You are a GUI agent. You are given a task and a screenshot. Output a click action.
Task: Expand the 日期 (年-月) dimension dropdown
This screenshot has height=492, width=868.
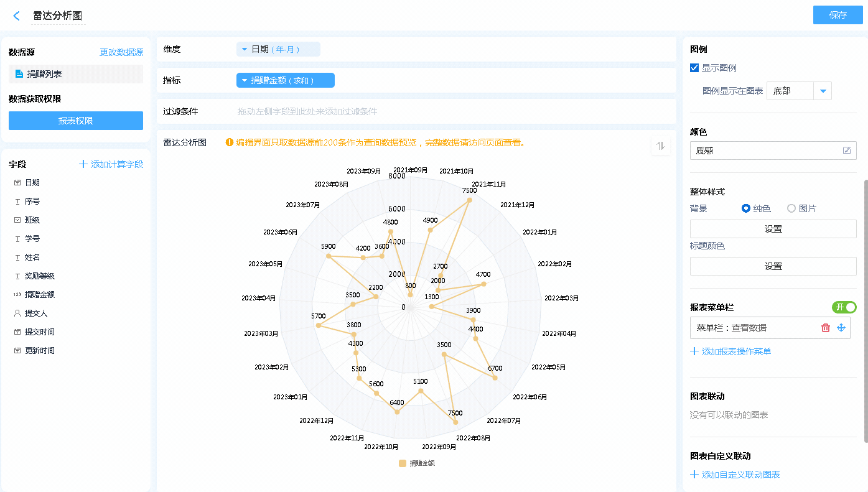pyautogui.click(x=245, y=49)
